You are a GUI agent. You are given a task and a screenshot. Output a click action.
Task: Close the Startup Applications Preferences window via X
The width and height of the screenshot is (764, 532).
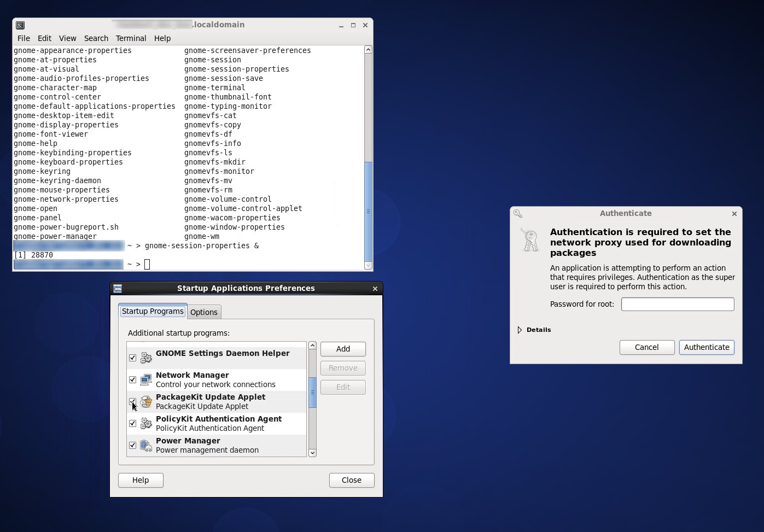(375, 289)
